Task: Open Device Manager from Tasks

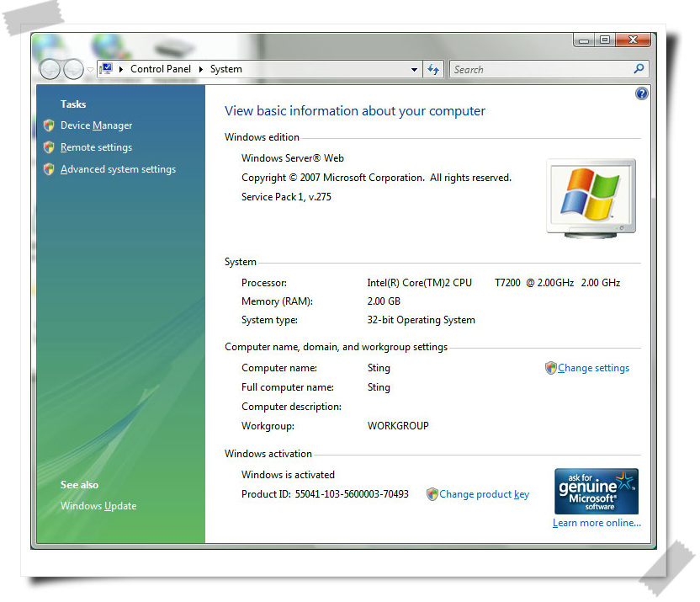Action: 97,125
